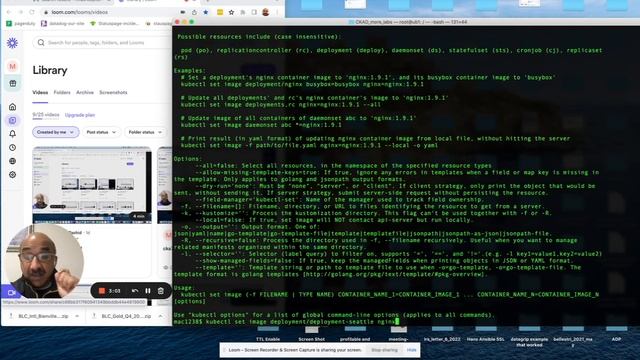Viewport: 640px width, 360px height.
Task: Click the Chrome three-dot menu
Action: pyautogui.click(x=277, y=12)
